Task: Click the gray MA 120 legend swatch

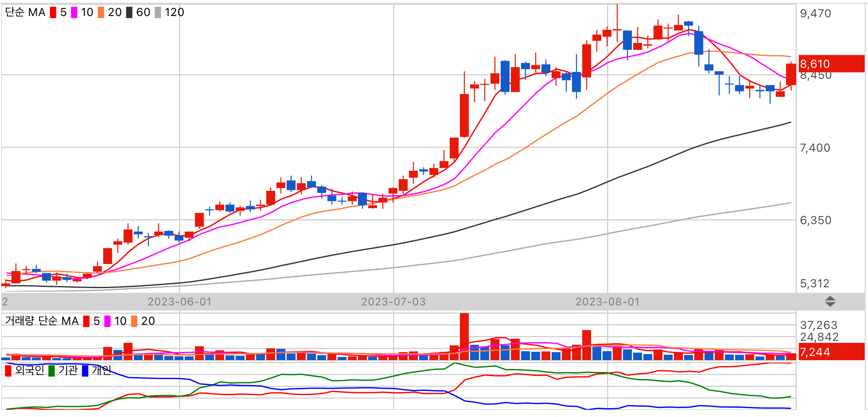Action: point(158,13)
